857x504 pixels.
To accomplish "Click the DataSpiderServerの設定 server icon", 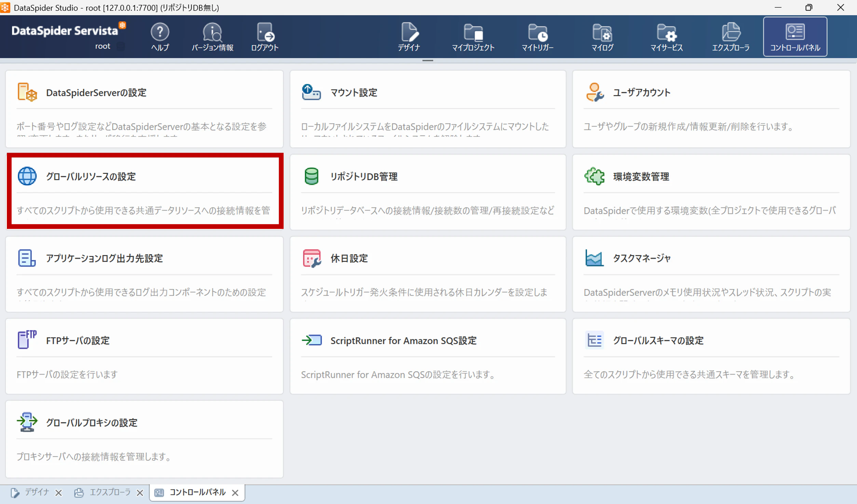I will (27, 92).
